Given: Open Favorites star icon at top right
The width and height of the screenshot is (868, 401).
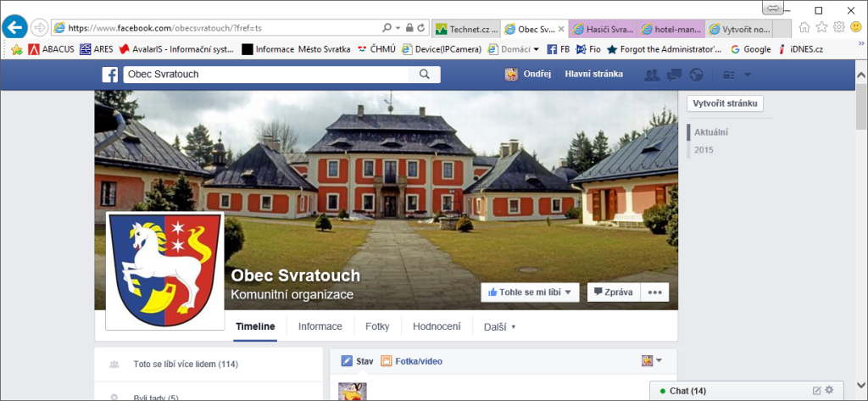Looking at the screenshot, I should click(822, 27).
